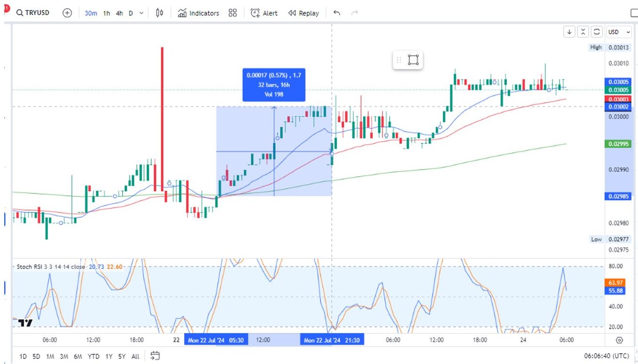
Task: Open the timezone menu showing 06:06:40 (UTC)
Action: pyautogui.click(x=607, y=356)
